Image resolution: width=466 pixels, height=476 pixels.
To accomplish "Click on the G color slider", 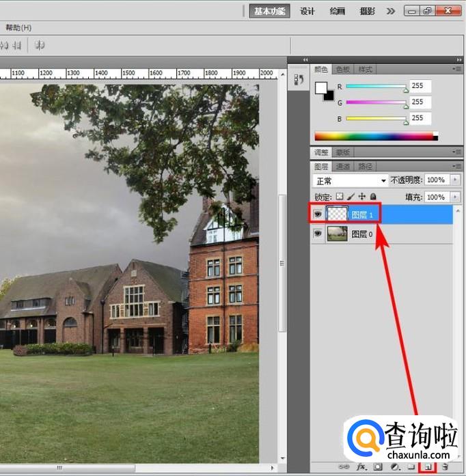I will pyautogui.click(x=376, y=102).
